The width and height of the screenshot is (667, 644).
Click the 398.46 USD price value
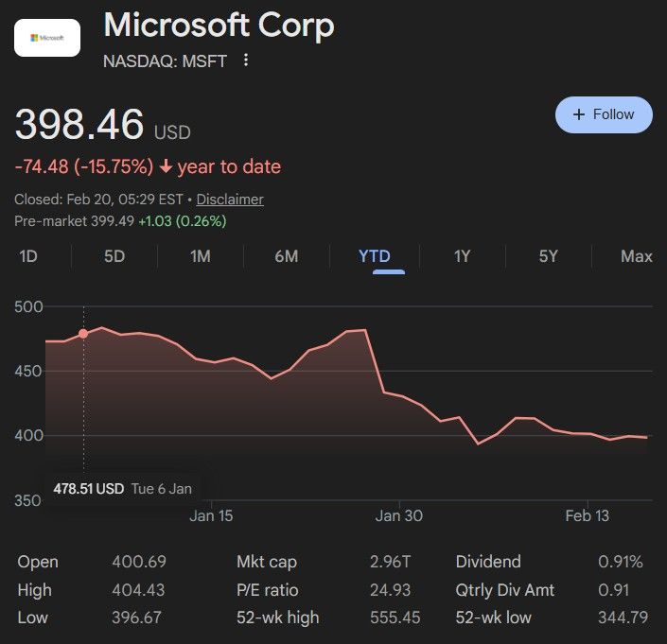(x=79, y=126)
